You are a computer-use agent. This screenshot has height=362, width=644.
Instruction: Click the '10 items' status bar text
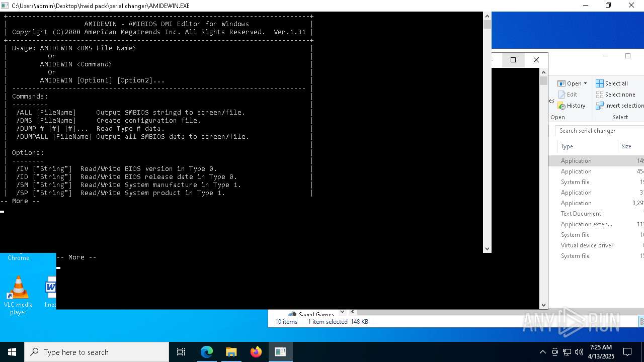click(286, 322)
